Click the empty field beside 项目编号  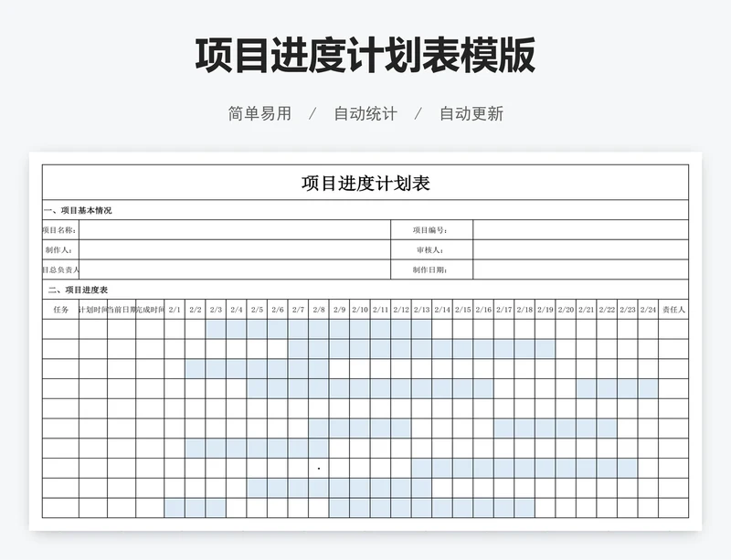(579, 230)
